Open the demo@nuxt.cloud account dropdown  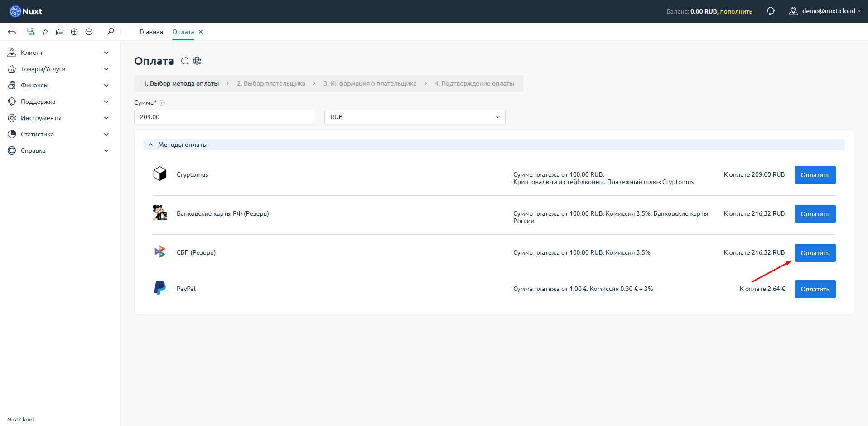point(825,11)
